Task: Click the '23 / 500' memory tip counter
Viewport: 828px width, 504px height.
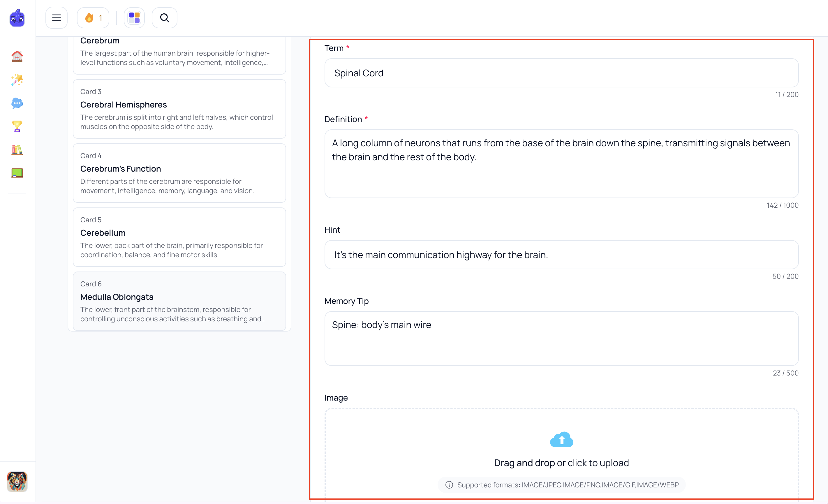Action: tap(785, 373)
